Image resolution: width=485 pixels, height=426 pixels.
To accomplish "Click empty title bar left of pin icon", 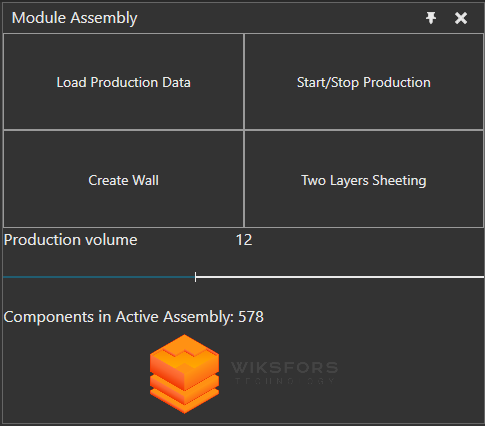I will [x=280, y=18].
